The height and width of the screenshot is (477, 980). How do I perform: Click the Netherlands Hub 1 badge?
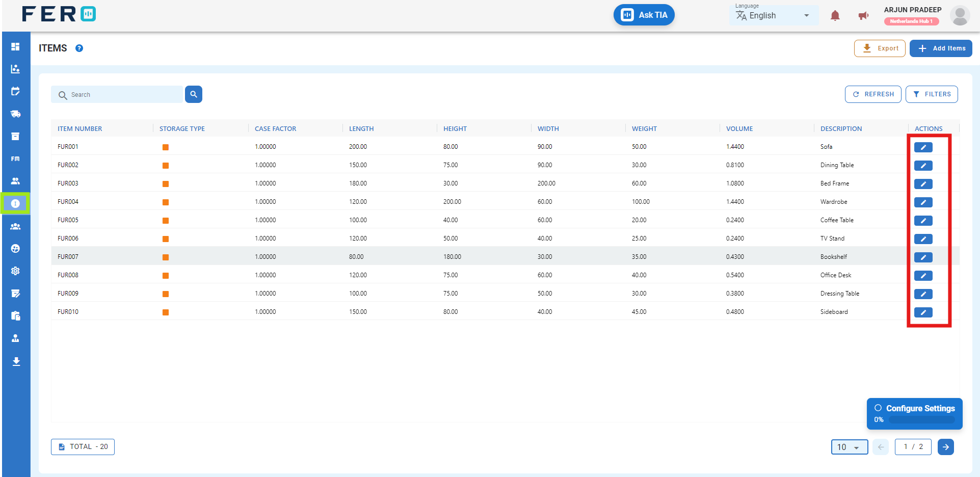pyautogui.click(x=911, y=21)
